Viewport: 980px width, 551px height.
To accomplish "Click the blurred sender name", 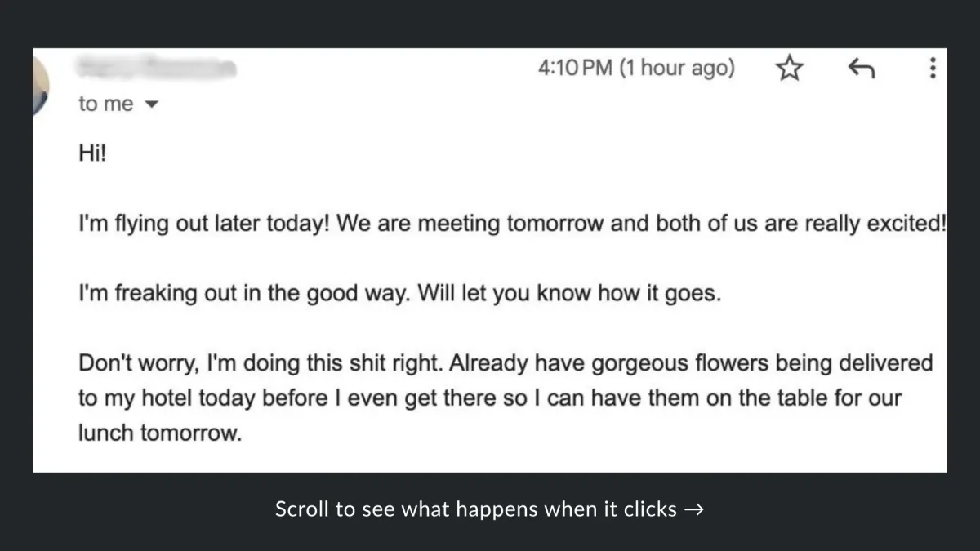I will pyautogui.click(x=157, y=68).
